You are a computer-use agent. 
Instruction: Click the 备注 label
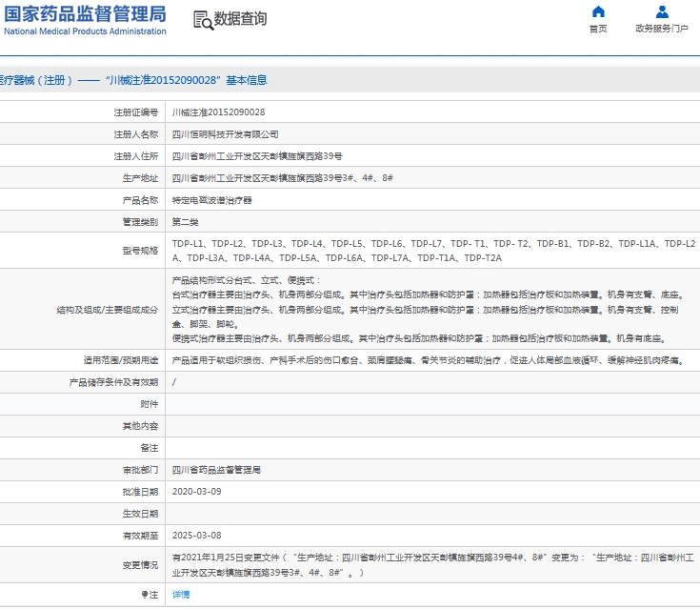150,448
